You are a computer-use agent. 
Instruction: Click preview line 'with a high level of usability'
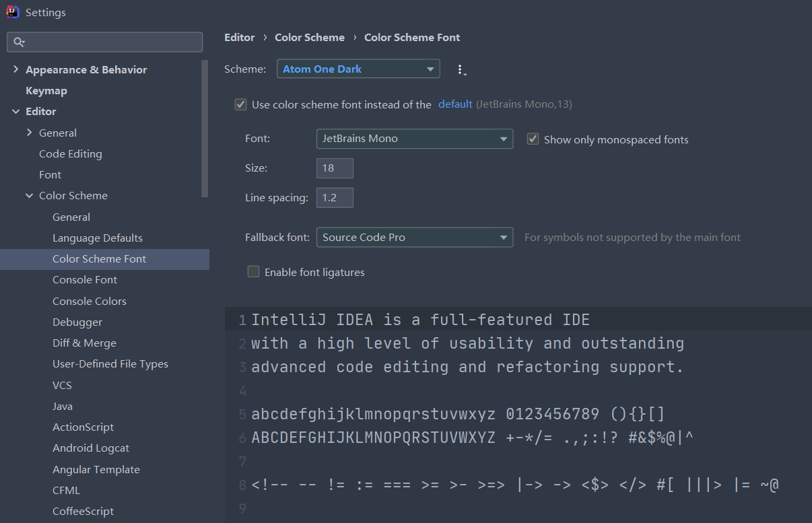tap(468, 343)
